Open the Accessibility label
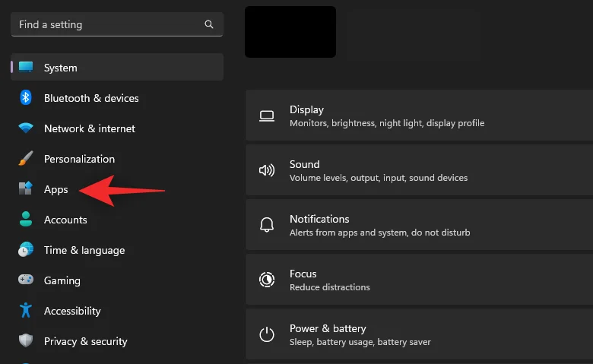The width and height of the screenshot is (593, 364). pyautogui.click(x=72, y=311)
